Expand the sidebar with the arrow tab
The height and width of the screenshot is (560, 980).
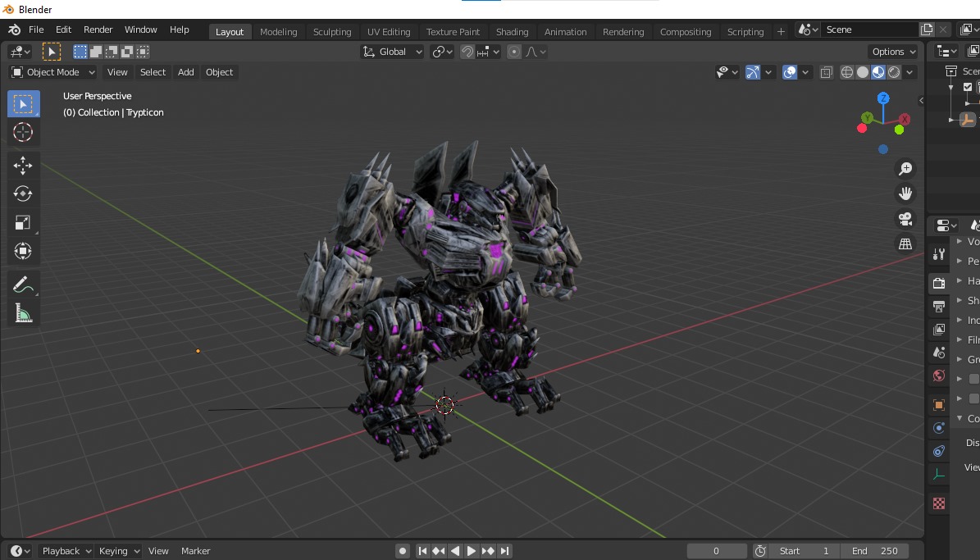921,101
